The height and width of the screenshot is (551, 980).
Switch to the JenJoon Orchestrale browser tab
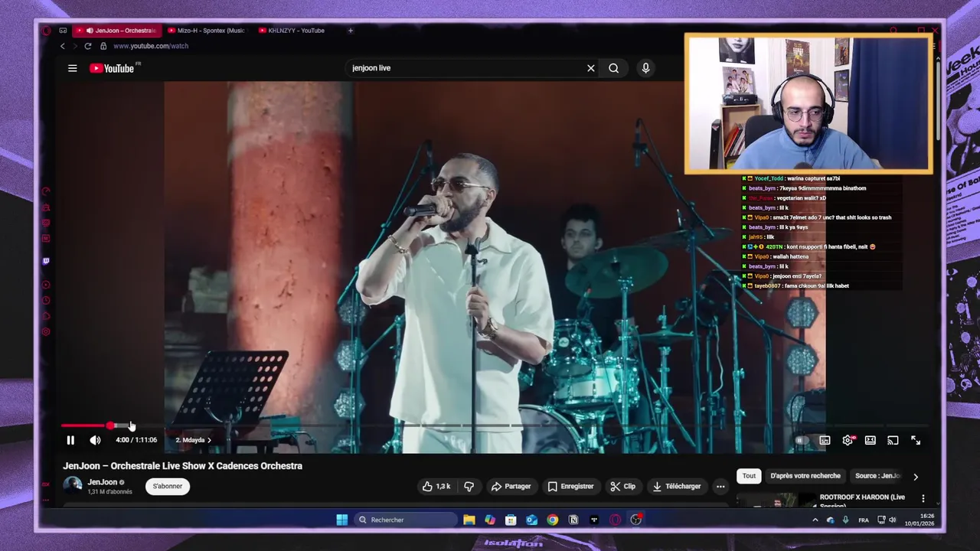coord(117,31)
